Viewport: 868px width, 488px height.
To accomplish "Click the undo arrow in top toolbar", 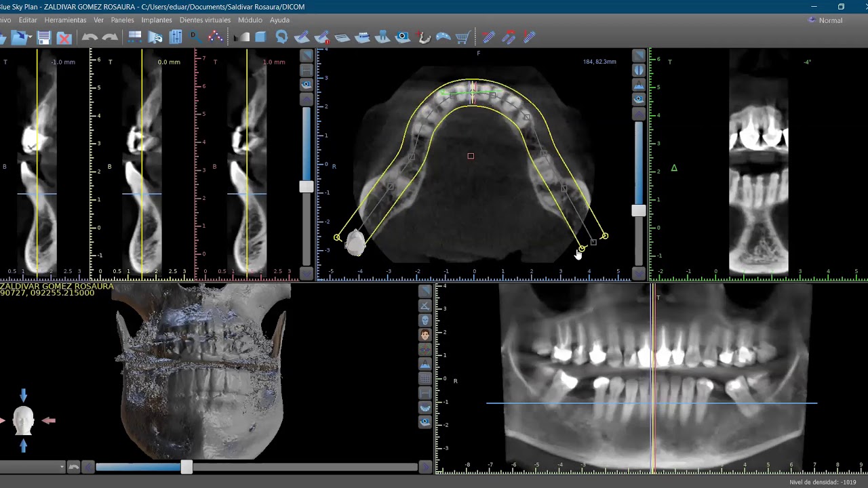I will [90, 37].
